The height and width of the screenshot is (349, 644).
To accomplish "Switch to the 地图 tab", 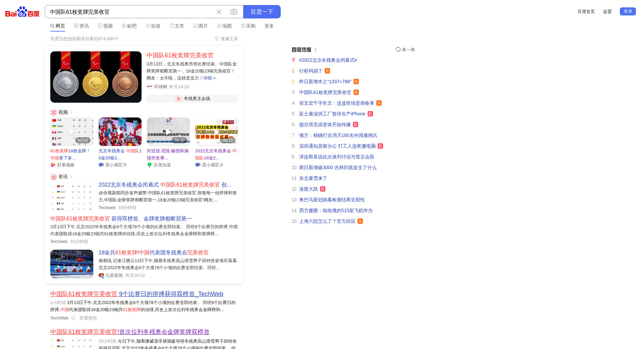I will click(224, 26).
